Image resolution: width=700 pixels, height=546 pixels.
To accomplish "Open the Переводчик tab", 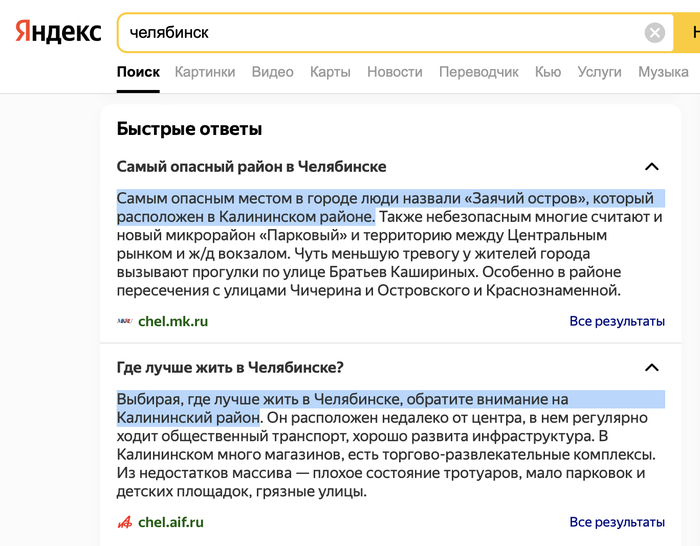I will tap(479, 72).
